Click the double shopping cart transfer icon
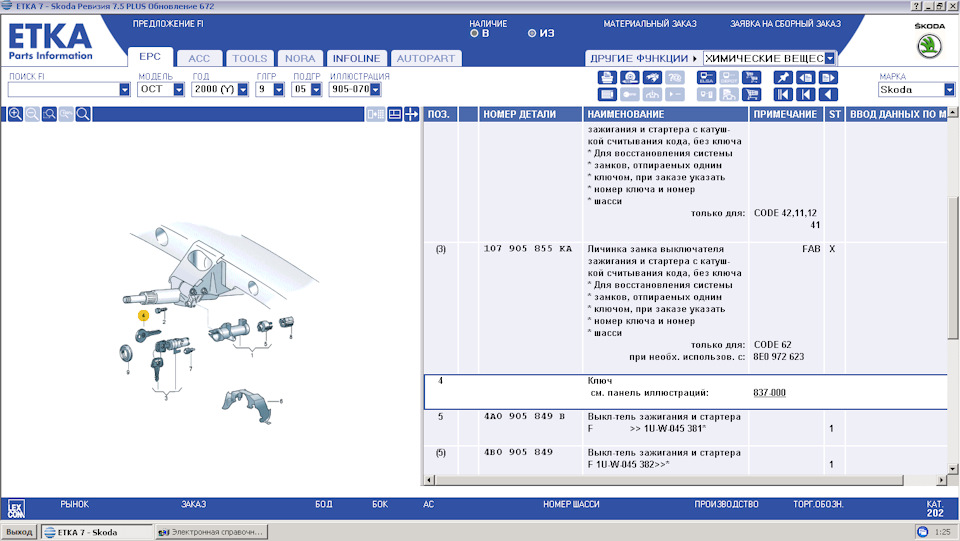Screen dimensions: 960x541 coord(751,78)
